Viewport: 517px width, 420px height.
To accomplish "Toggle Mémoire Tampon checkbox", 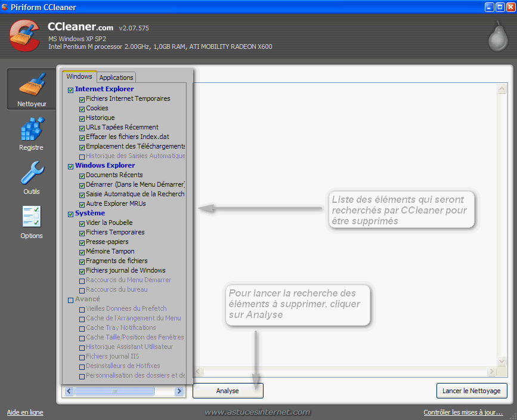I will coord(82,253).
